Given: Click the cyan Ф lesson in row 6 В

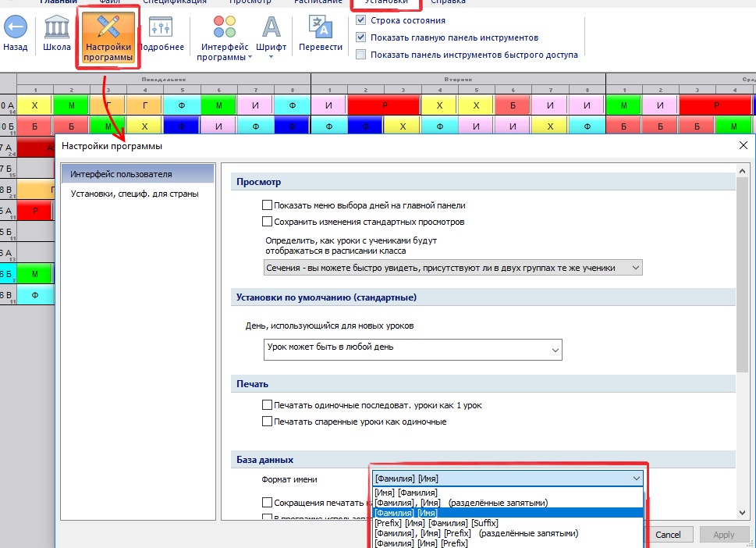Looking at the screenshot, I should [x=34, y=295].
